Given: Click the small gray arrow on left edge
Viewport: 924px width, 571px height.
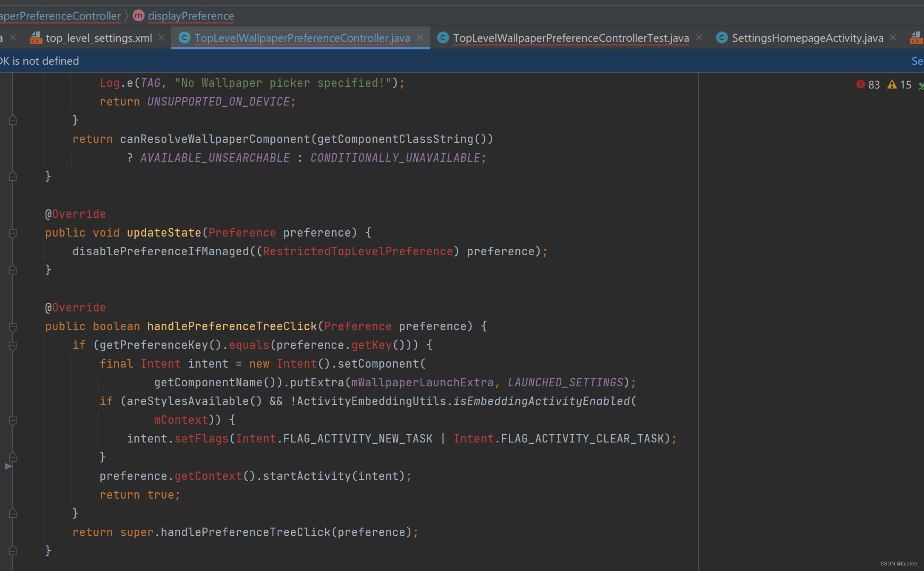Looking at the screenshot, I should 8,466.
